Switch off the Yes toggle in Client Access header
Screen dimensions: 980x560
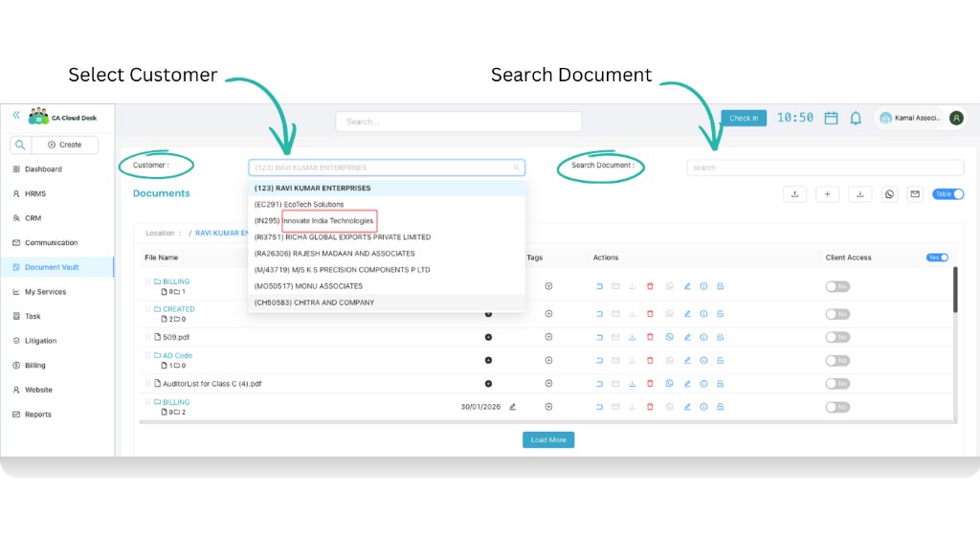(936, 258)
